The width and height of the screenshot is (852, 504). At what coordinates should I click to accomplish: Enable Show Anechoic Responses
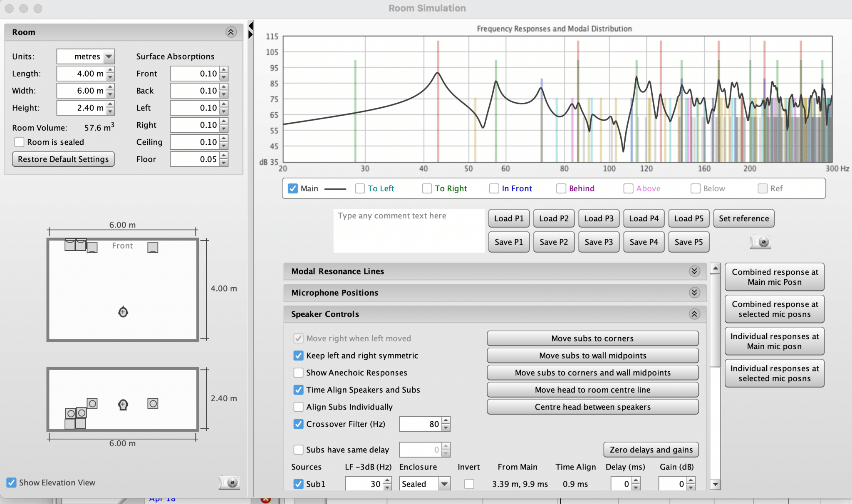tap(298, 373)
